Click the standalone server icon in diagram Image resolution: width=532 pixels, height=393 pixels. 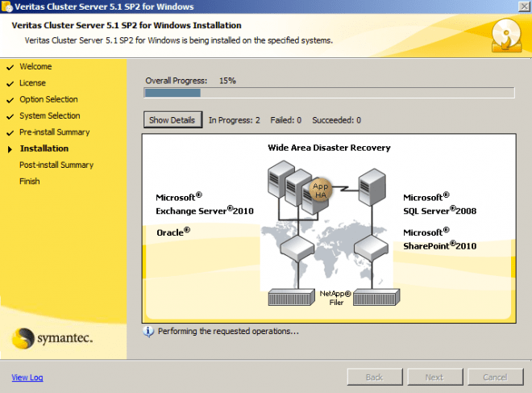(x=372, y=187)
